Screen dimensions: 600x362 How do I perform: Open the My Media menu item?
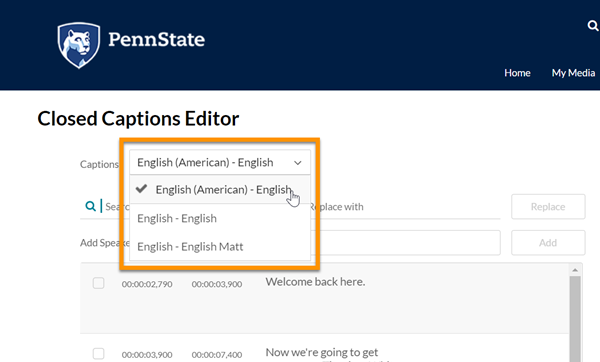(x=573, y=73)
